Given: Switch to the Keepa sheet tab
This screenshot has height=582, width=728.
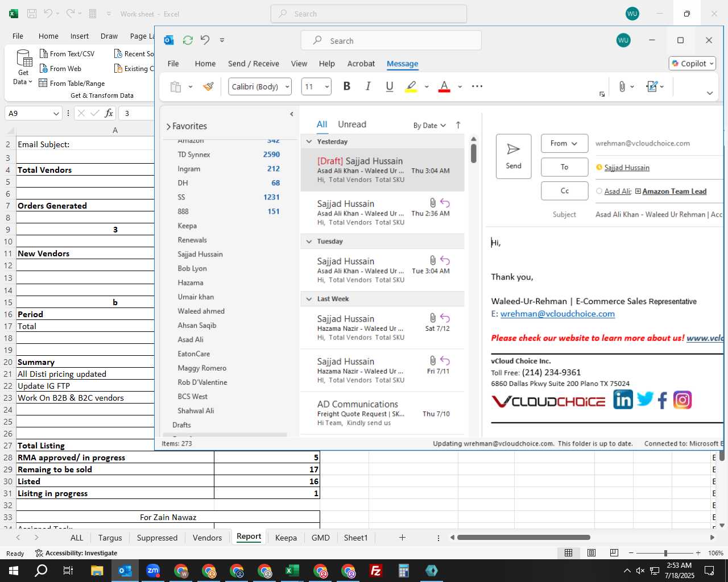Looking at the screenshot, I should point(286,538).
